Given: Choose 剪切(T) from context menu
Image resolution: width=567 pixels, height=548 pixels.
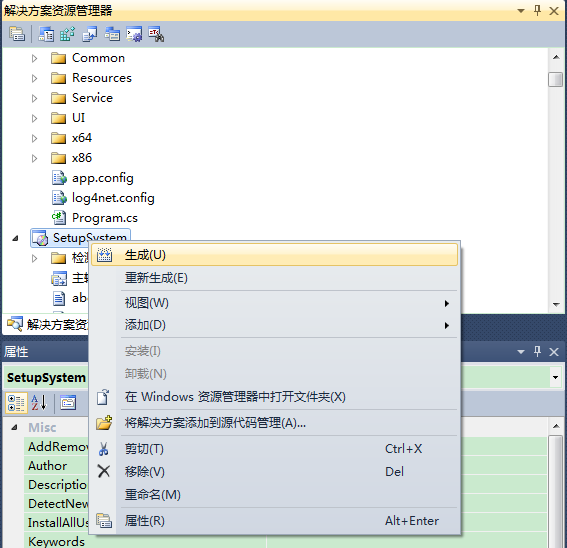Looking at the screenshot, I should pyautogui.click(x=274, y=449).
